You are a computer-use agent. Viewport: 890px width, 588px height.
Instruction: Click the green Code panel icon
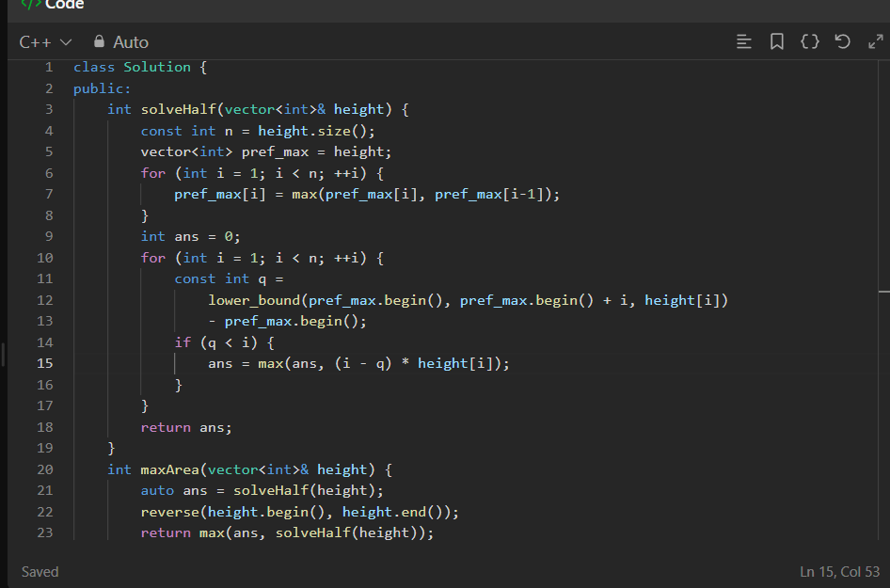point(31,5)
